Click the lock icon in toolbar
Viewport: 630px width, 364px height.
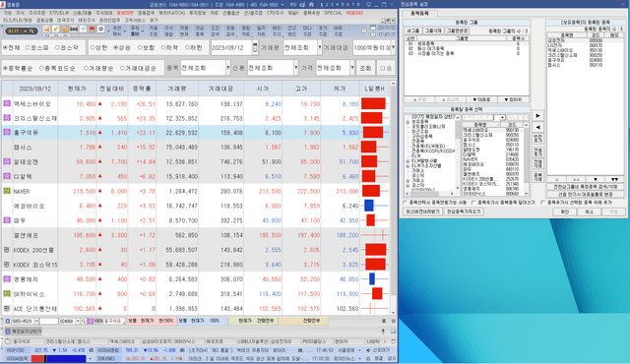[65, 30]
